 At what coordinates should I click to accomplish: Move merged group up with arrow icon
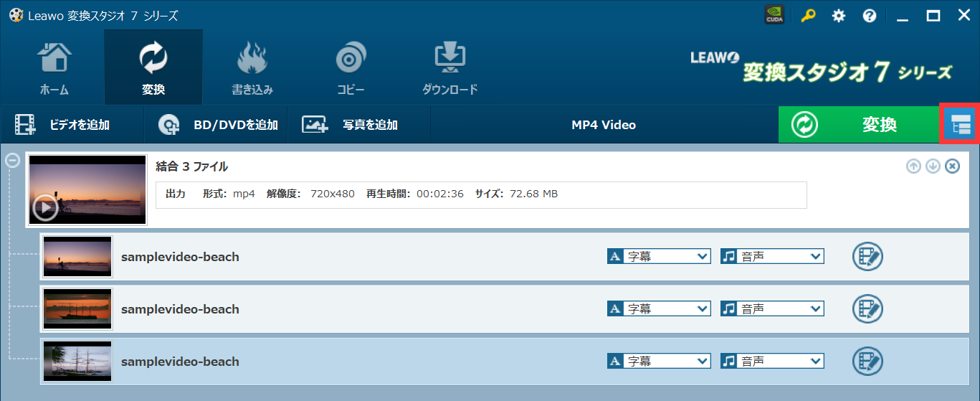(x=913, y=166)
